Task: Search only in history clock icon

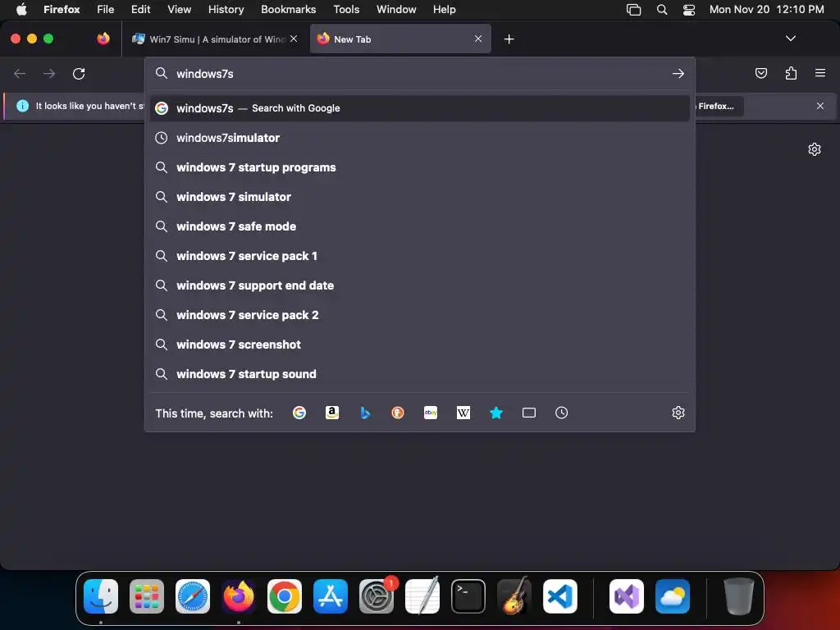Action: tap(561, 413)
